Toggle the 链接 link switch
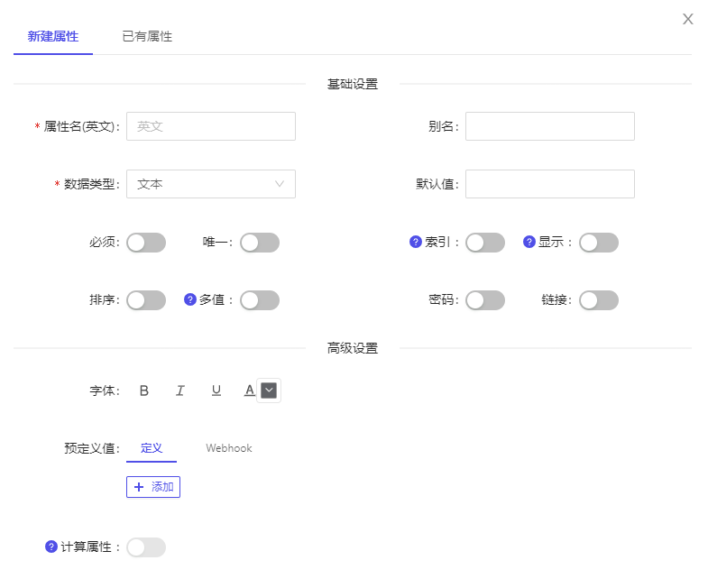 [599, 300]
